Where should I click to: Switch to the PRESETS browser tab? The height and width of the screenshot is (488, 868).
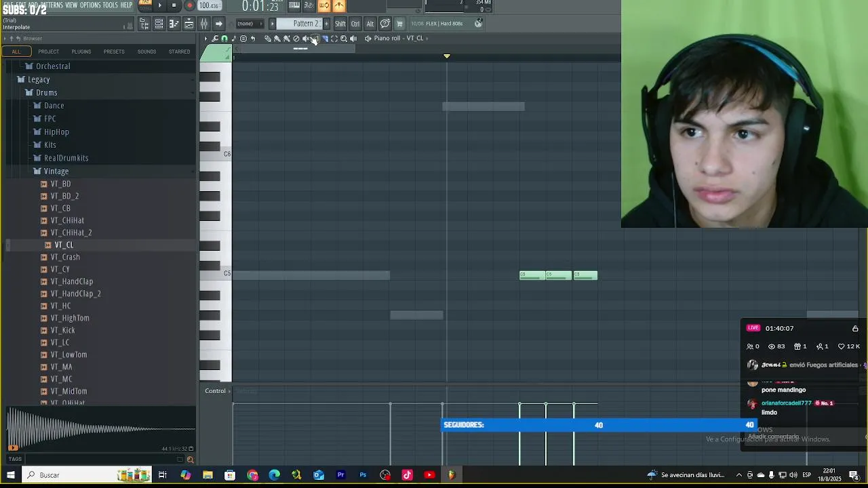point(114,52)
